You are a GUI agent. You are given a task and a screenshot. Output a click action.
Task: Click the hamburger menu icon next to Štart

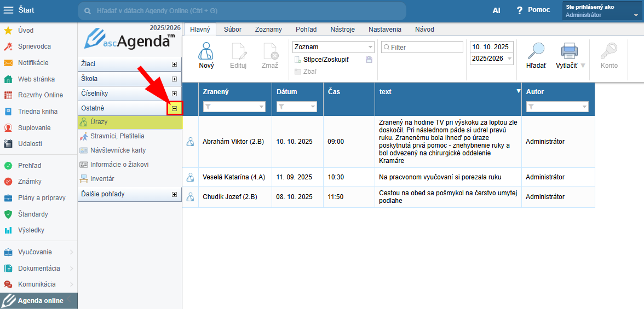click(9, 10)
